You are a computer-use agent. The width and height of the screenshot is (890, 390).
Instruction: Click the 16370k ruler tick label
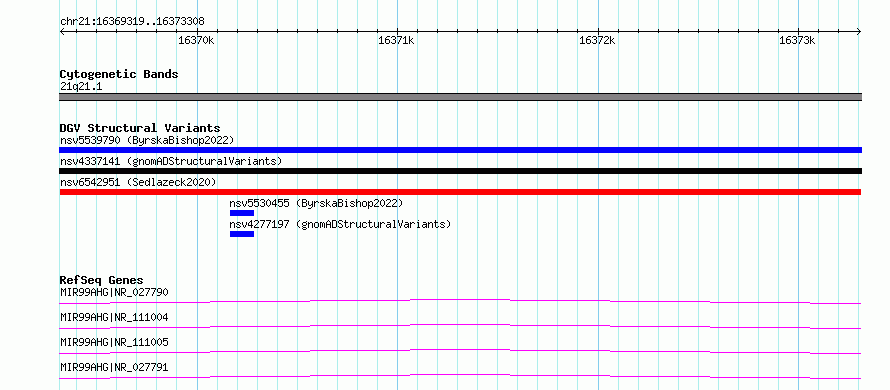click(x=196, y=40)
